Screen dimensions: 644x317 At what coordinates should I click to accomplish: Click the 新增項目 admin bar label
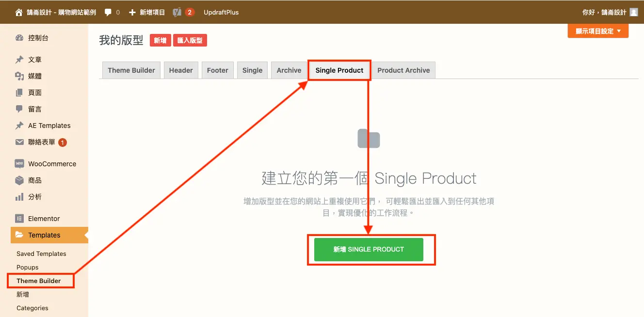coord(152,12)
